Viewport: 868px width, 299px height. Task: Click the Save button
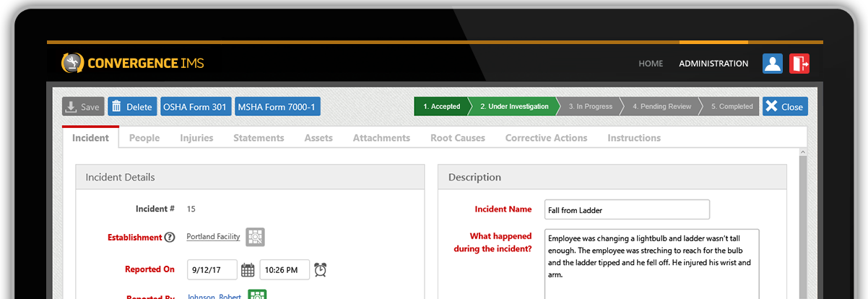[x=83, y=106]
